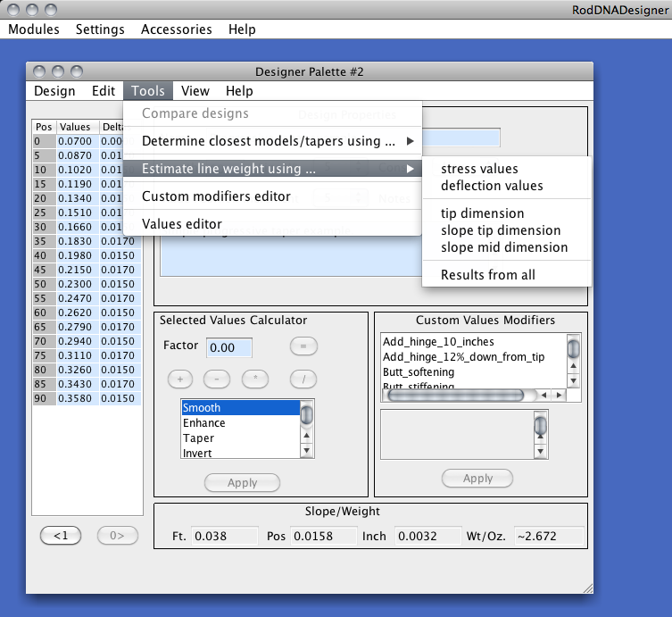
Task: Open the Edit menu in Designer Palette
Action: pos(104,91)
